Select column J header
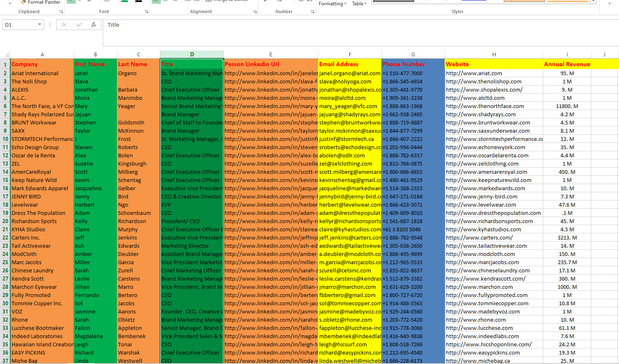Viewport: 619px width, 364px height. [604, 54]
